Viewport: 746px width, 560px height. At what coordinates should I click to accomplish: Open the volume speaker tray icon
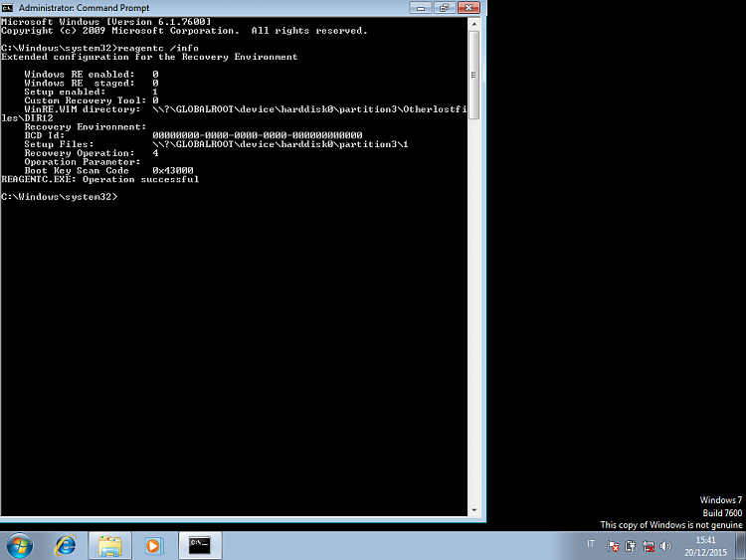coord(665,546)
